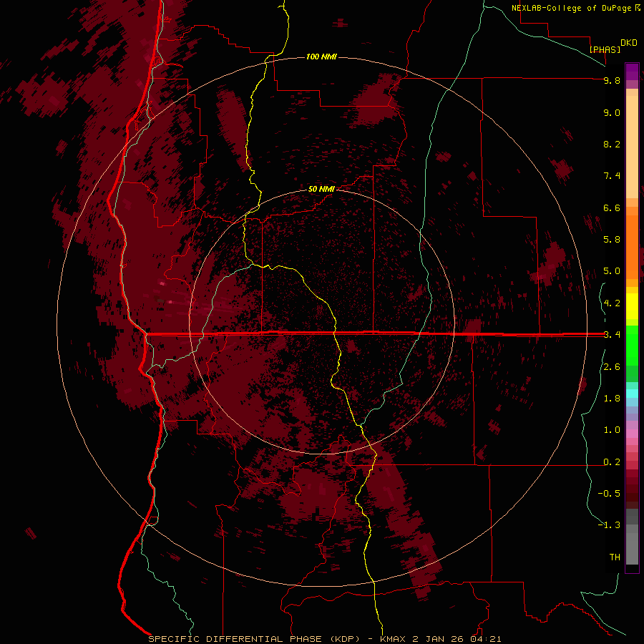Select the "-0.5" scale value

pyautogui.click(x=609, y=493)
